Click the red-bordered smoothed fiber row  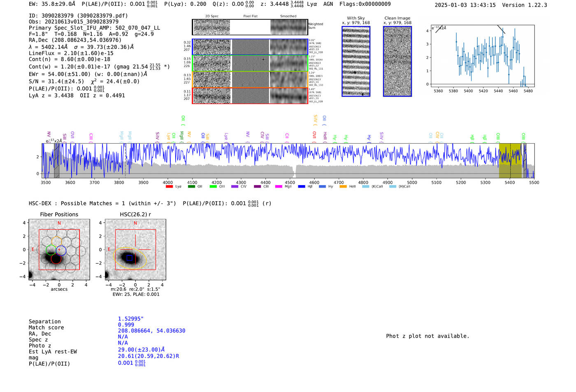288,95
